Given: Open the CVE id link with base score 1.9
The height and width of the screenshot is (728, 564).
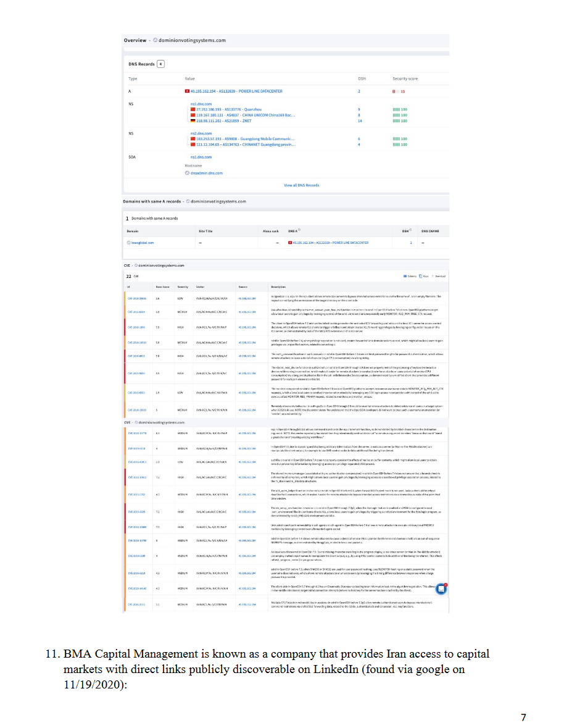Looking at the screenshot, I should (136, 393).
